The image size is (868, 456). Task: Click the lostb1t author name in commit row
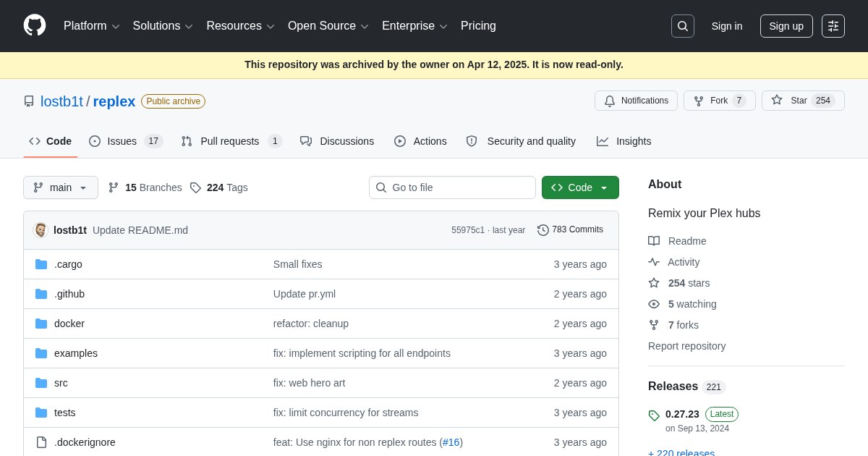pyautogui.click(x=70, y=230)
